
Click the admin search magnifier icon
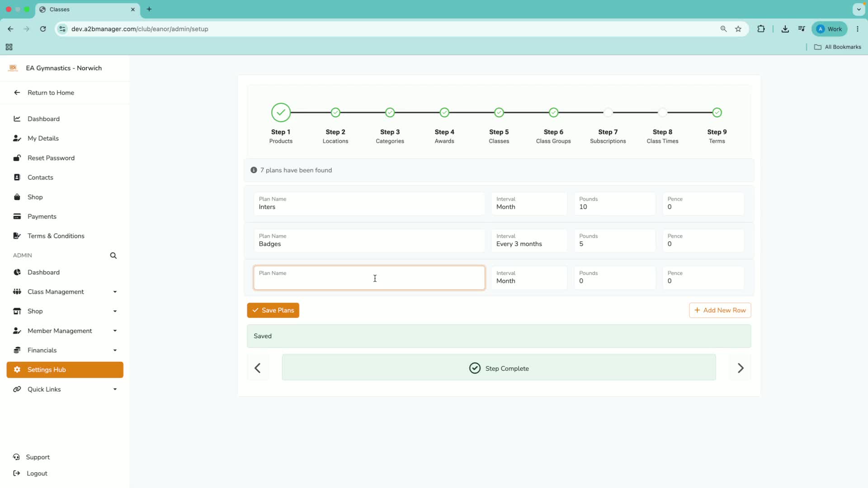[113, 256]
